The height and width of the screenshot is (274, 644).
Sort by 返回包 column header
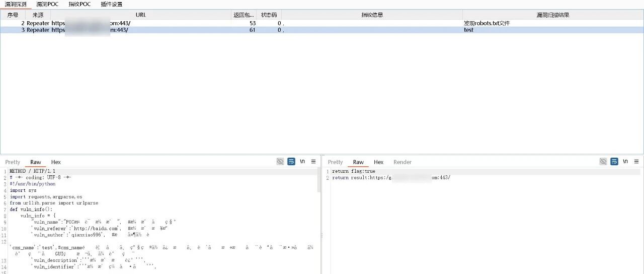244,15
